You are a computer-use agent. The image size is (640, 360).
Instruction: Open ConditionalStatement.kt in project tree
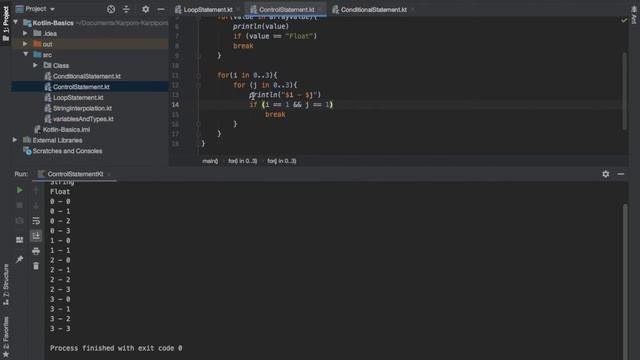point(87,76)
